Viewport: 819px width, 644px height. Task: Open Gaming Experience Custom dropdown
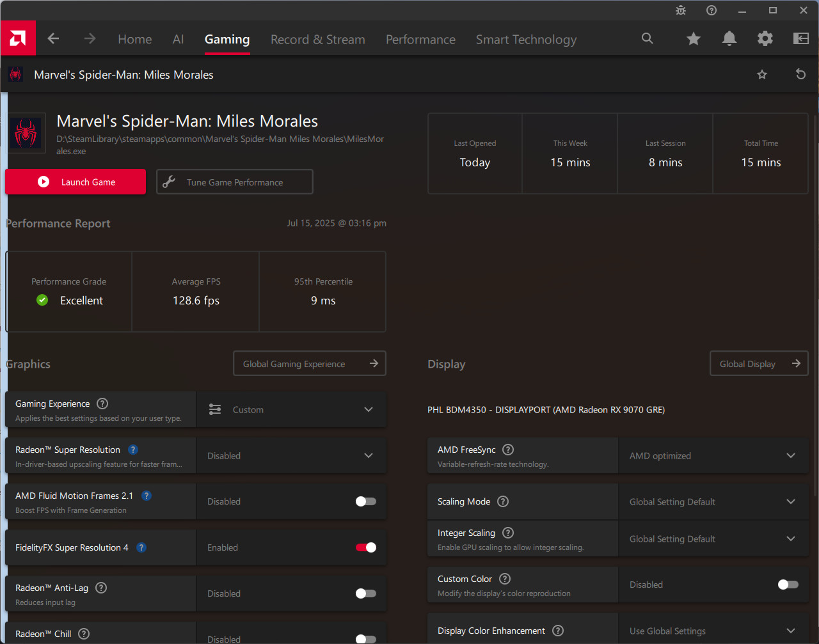tap(292, 409)
